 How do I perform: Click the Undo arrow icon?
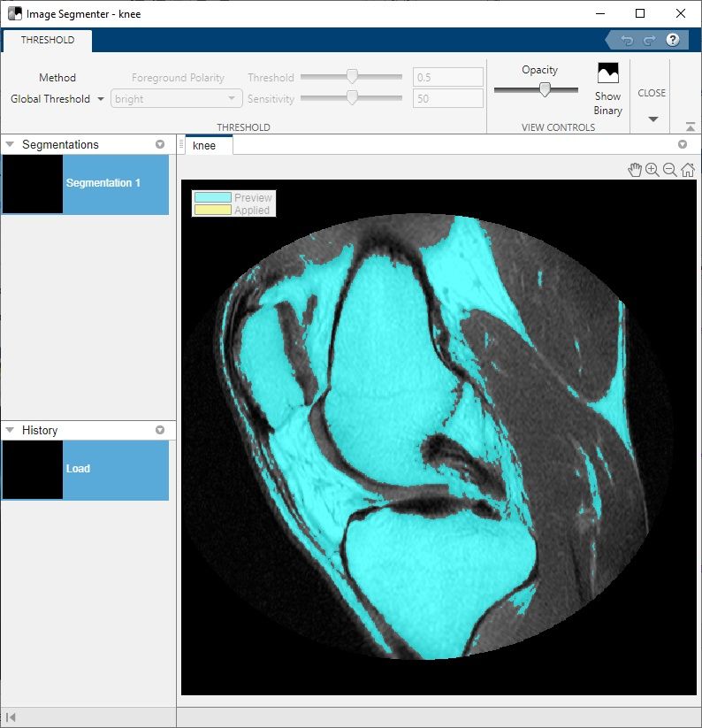627,41
